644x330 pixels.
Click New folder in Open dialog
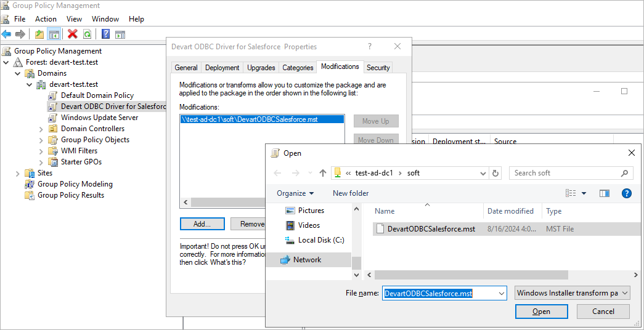351,193
